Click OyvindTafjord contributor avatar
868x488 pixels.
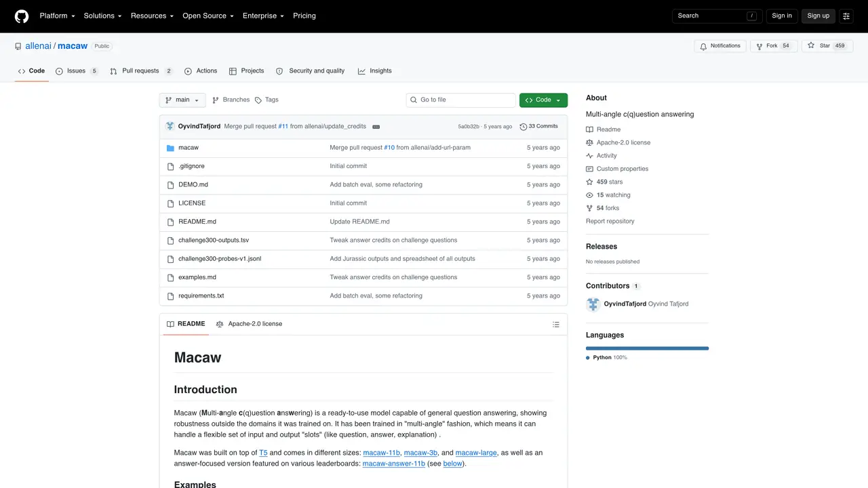pos(593,304)
